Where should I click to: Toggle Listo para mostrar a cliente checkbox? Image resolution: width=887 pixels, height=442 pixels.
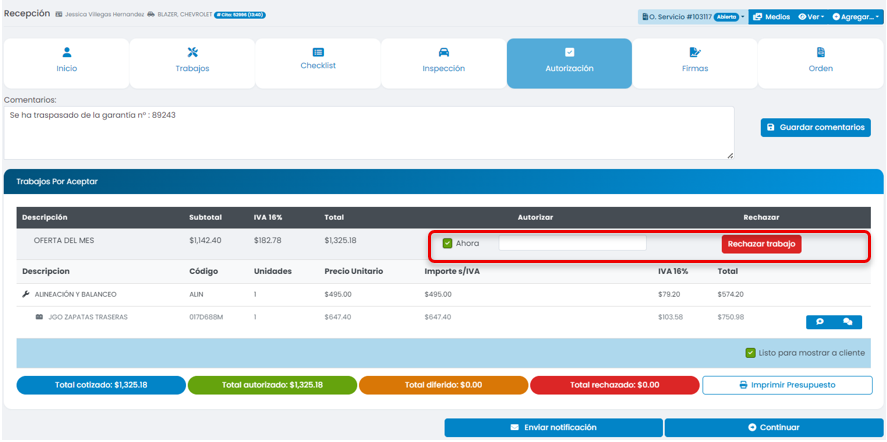click(x=750, y=353)
